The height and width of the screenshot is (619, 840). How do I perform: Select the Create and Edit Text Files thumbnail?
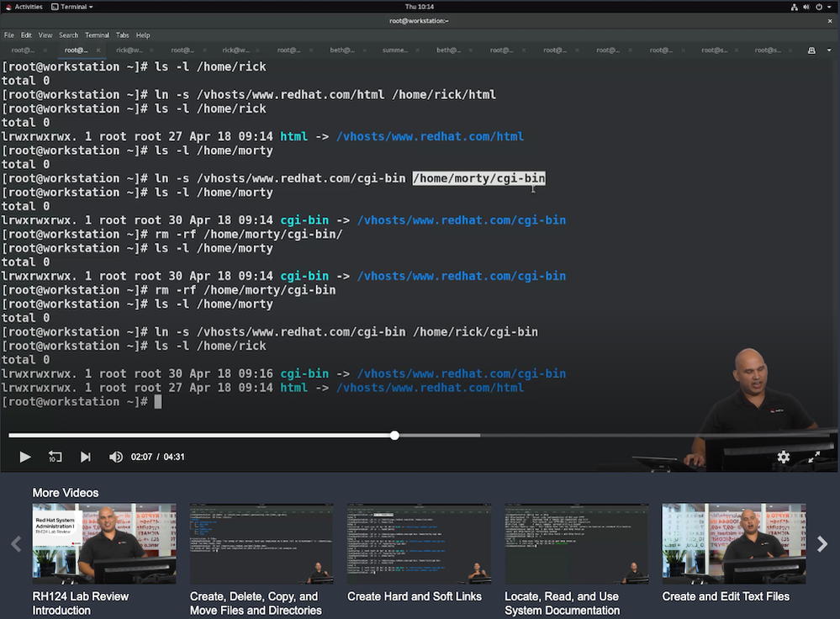pos(733,543)
